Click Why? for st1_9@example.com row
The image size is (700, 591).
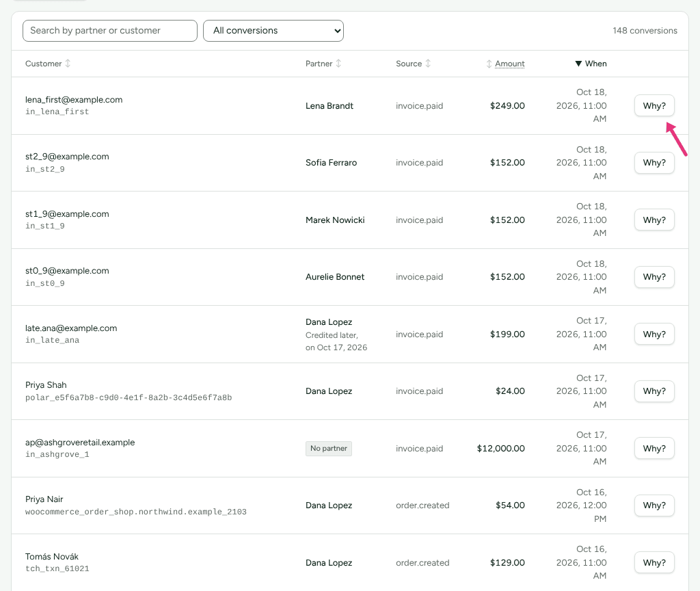[x=654, y=220]
